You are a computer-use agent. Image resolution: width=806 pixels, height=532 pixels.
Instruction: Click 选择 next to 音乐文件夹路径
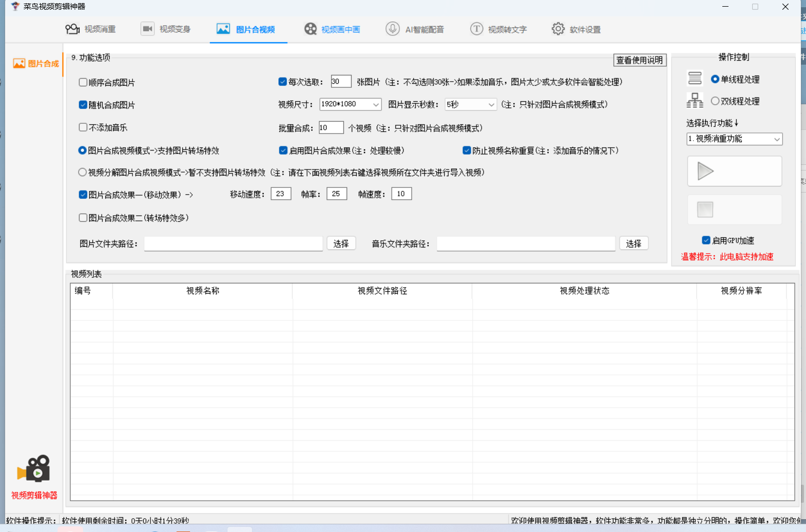click(x=634, y=243)
